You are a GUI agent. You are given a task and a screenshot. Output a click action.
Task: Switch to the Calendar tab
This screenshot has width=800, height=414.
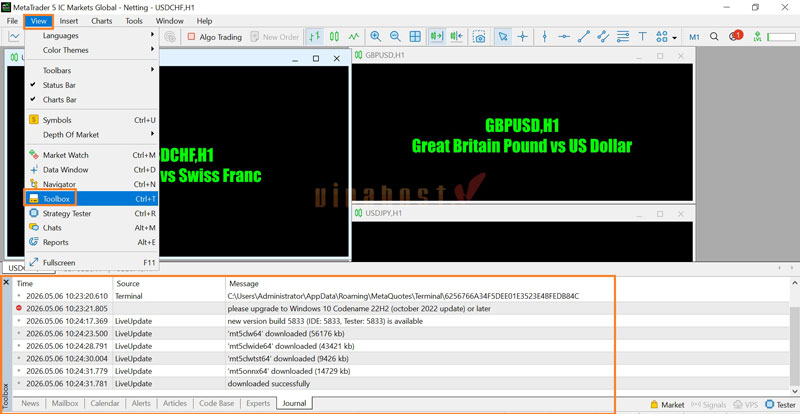coord(104,403)
